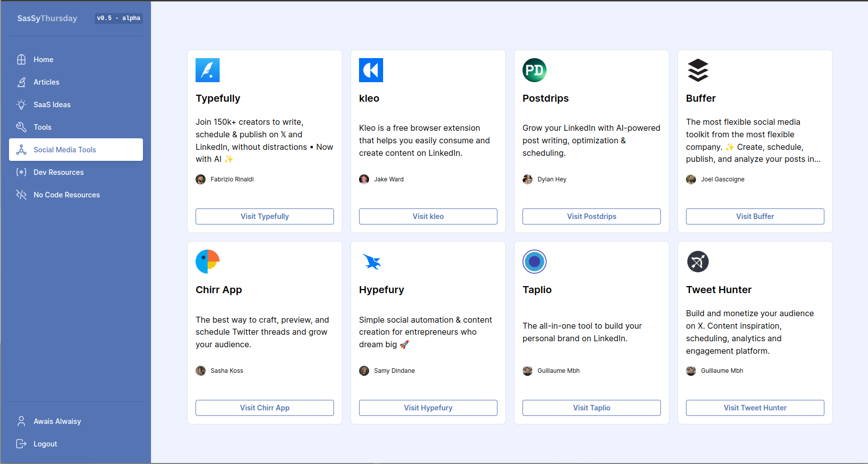Select Social Media Tools menu item

point(76,150)
